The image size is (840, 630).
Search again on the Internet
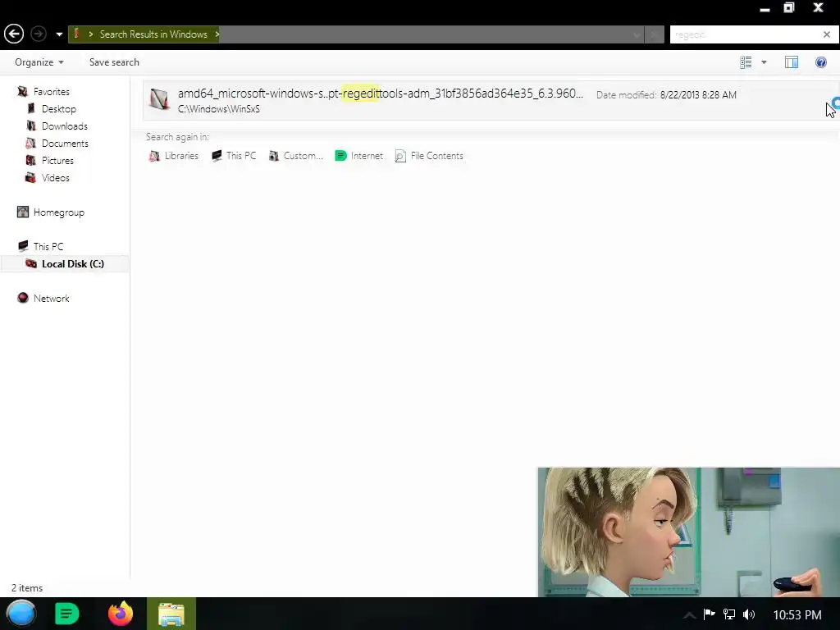(x=359, y=156)
